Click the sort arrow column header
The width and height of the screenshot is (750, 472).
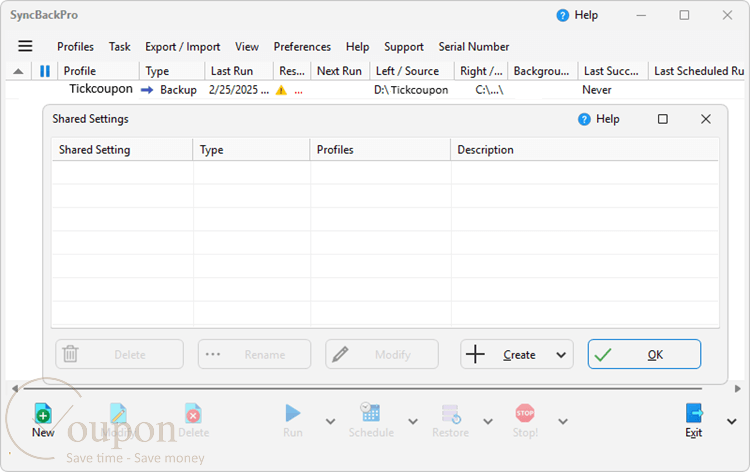coord(18,71)
